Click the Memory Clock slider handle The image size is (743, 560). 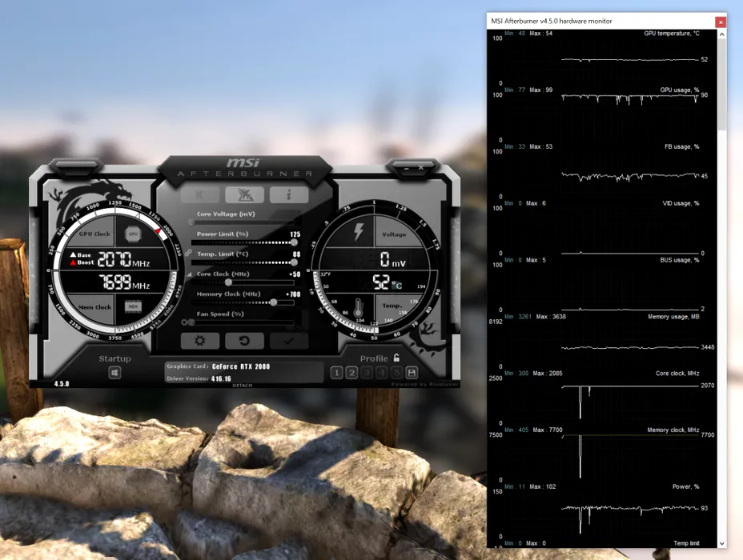click(x=274, y=302)
